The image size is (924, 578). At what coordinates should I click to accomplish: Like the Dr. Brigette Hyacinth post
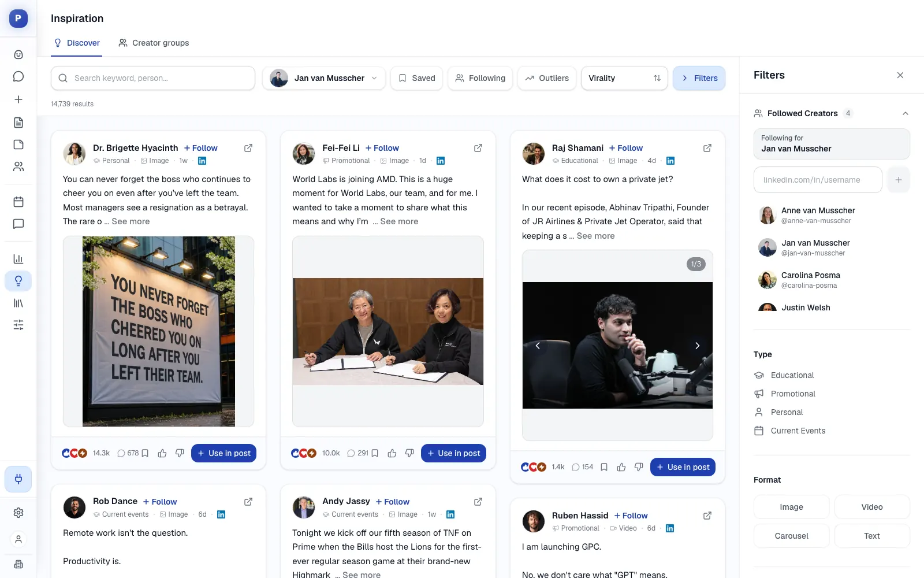point(162,453)
